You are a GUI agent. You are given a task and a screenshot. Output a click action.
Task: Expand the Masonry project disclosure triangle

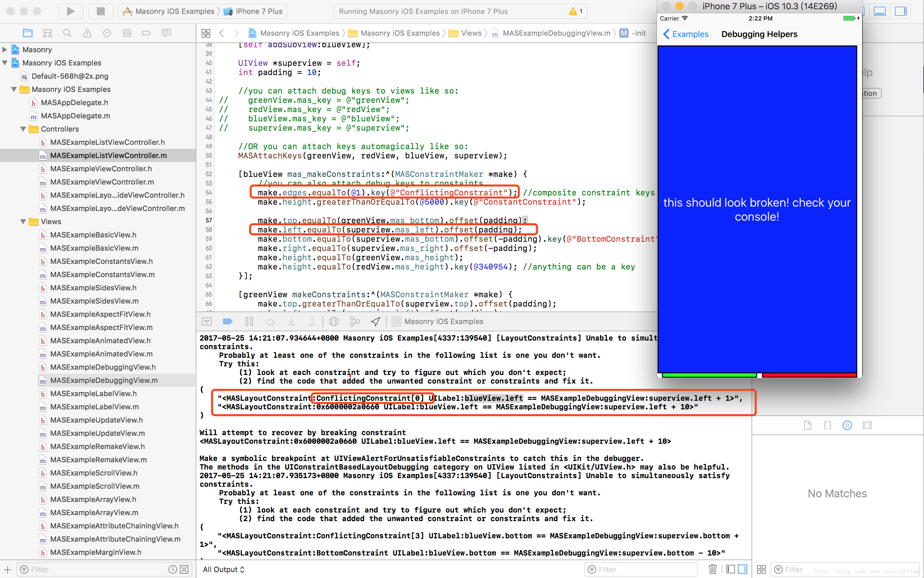tap(5, 49)
